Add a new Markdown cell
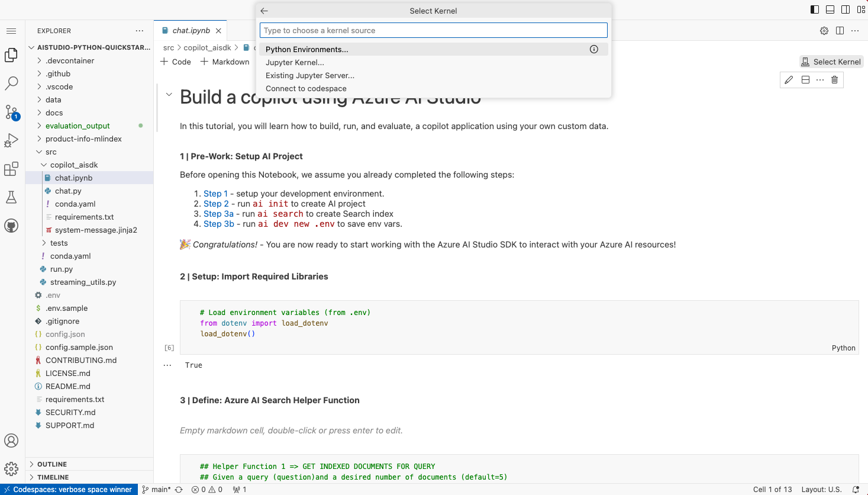The width and height of the screenshot is (868, 495). [x=225, y=62]
